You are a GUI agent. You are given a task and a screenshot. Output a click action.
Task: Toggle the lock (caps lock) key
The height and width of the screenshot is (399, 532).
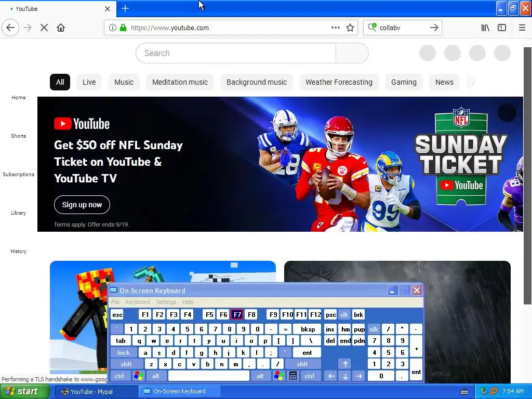[x=124, y=353]
